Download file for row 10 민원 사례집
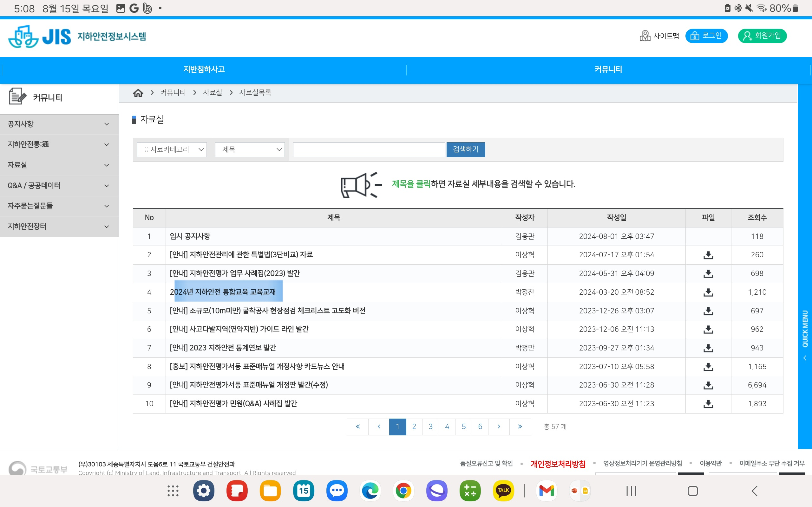812x507 pixels. click(x=708, y=404)
